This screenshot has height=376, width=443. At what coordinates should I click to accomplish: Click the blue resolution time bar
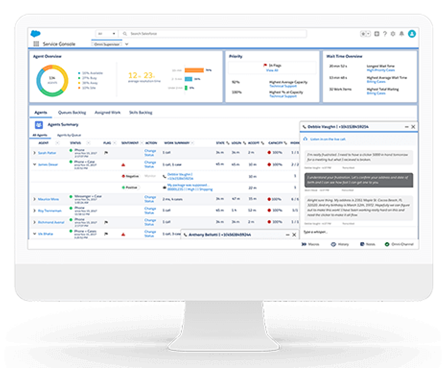tap(189, 79)
